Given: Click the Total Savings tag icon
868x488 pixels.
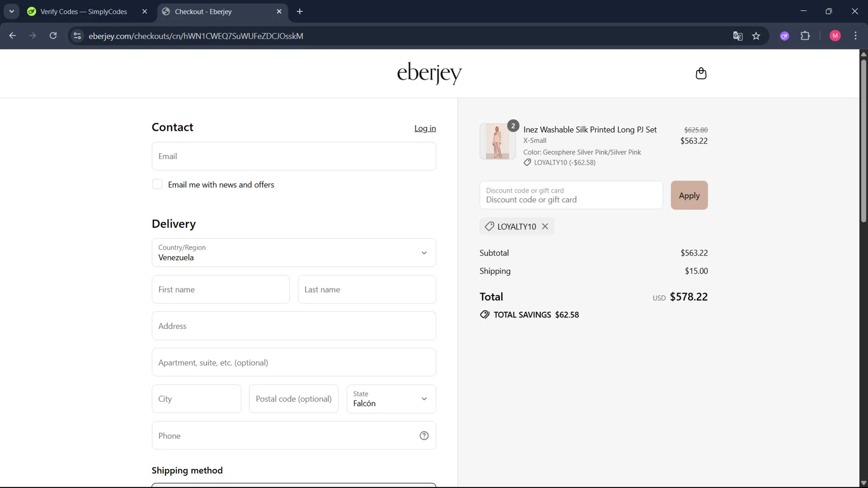Looking at the screenshot, I should tap(484, 315).
